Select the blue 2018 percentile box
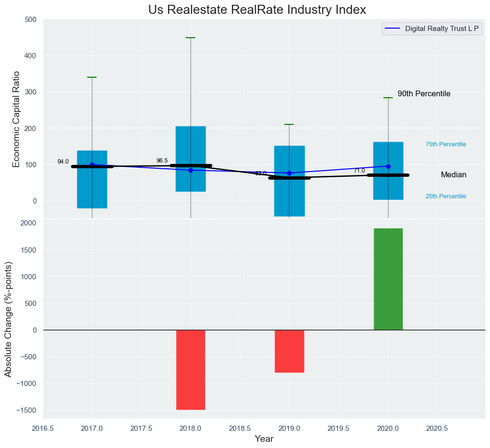Screen dimensions: 490x448 pyautogui.click(x=190, y=143)
